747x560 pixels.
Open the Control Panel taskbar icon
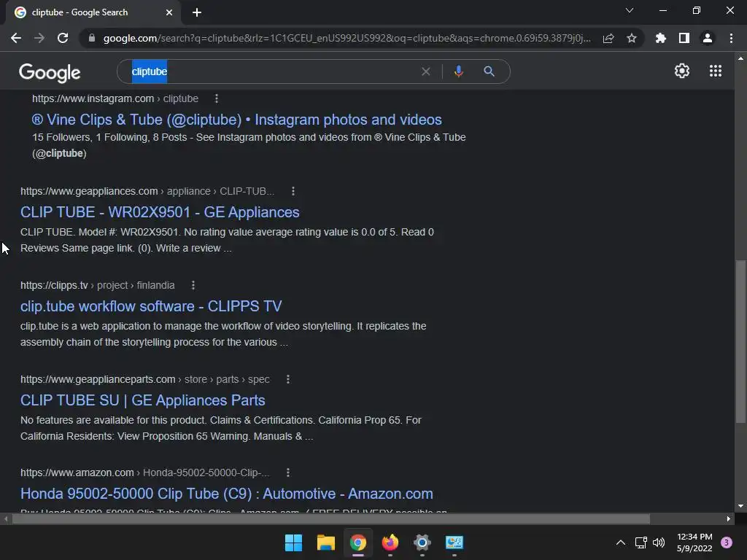pos(454,542)
